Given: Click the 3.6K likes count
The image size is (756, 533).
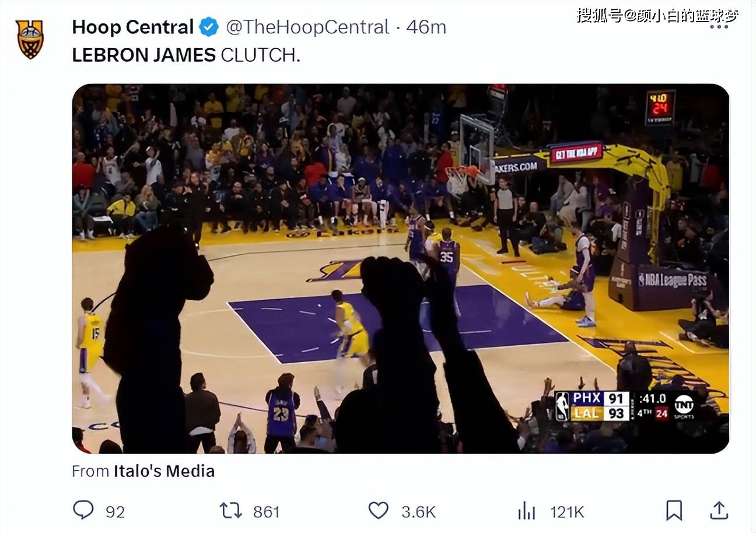Looking at the screenshot, I should (418, 512).
